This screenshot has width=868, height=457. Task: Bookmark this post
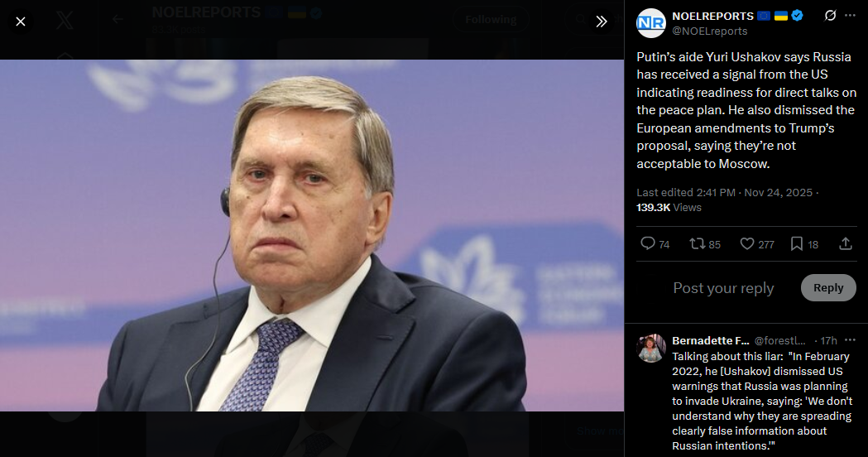[x=803, y=243]
